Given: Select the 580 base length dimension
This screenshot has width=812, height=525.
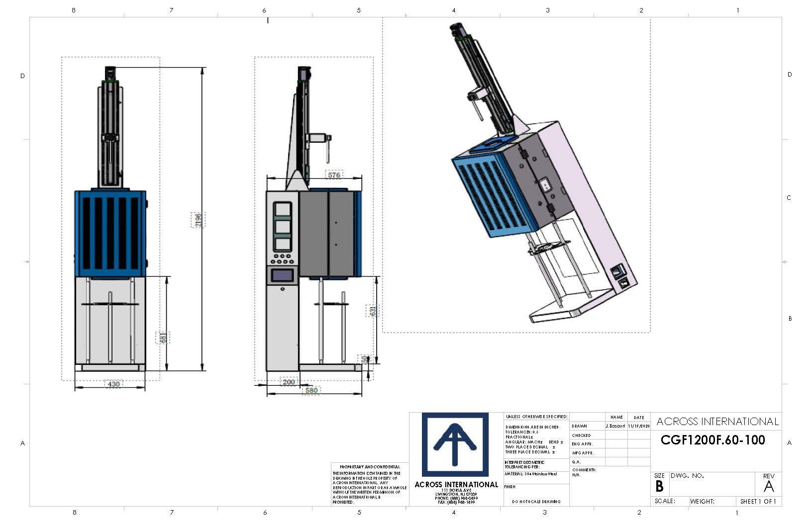Looking at the screenshot, I should pyautogui.click(x=311, y=390).
